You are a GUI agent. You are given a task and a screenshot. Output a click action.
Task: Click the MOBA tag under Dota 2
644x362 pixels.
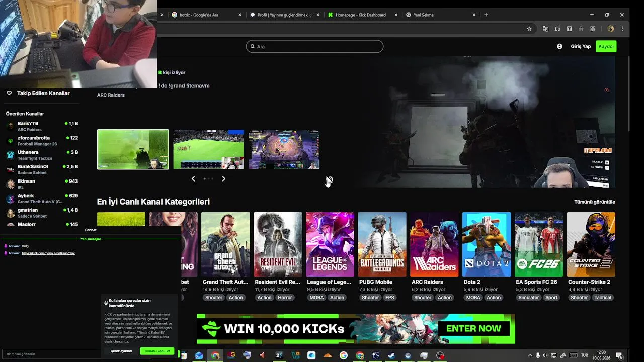(x=473, y=298)
